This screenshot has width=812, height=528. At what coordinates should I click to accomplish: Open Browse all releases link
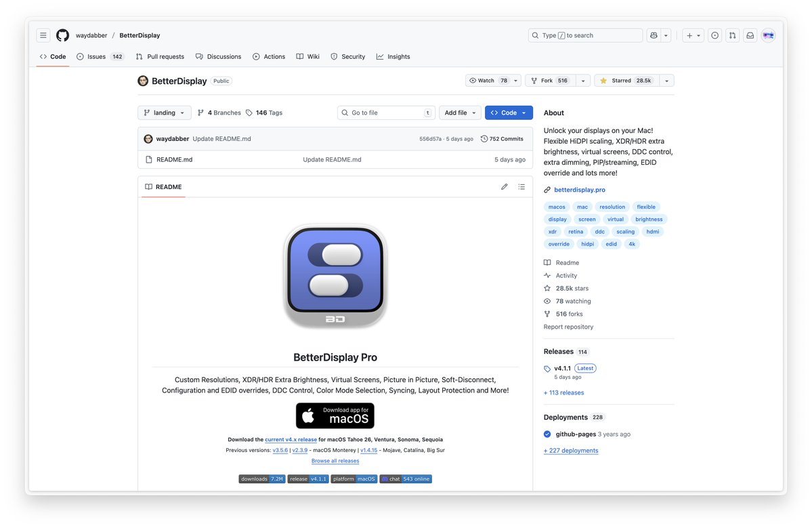coord(335,461)
